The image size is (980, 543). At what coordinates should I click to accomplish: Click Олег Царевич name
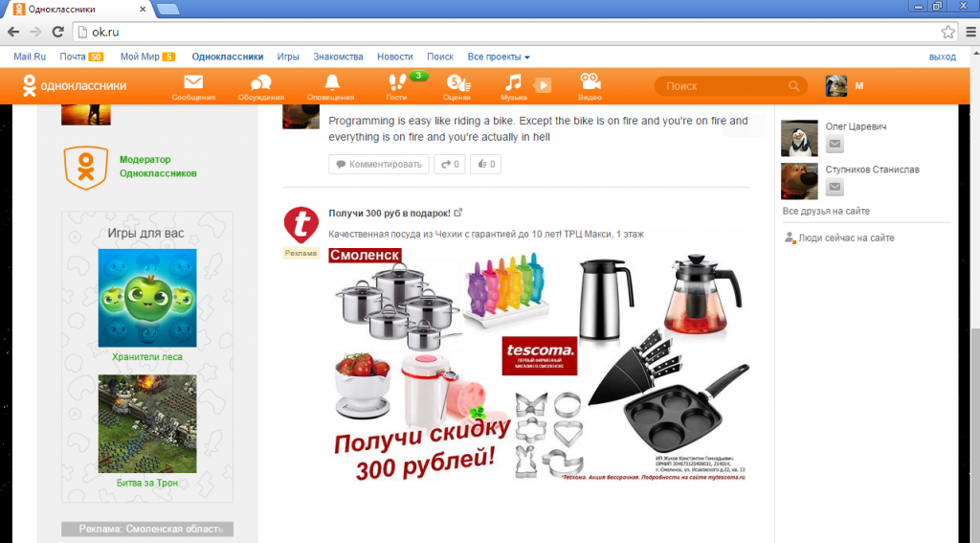[x=856, y=126]
